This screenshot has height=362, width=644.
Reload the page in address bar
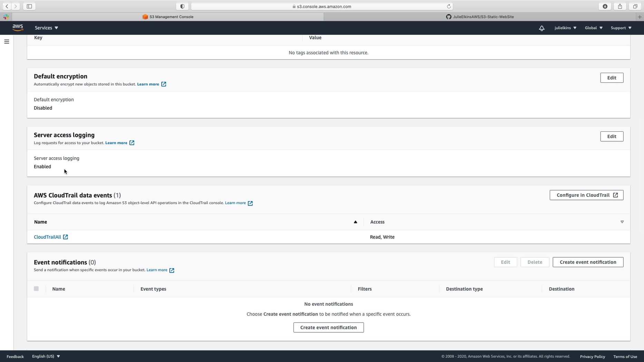449,6
